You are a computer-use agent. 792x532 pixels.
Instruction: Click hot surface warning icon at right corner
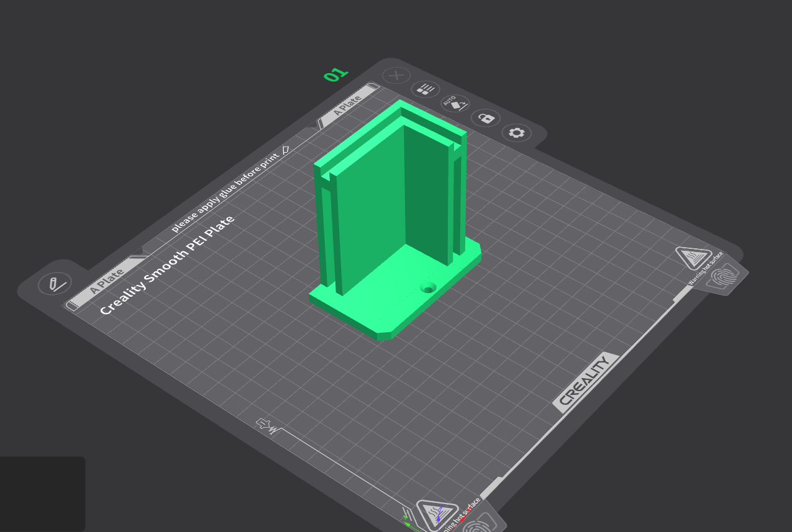tap(693, 256)
